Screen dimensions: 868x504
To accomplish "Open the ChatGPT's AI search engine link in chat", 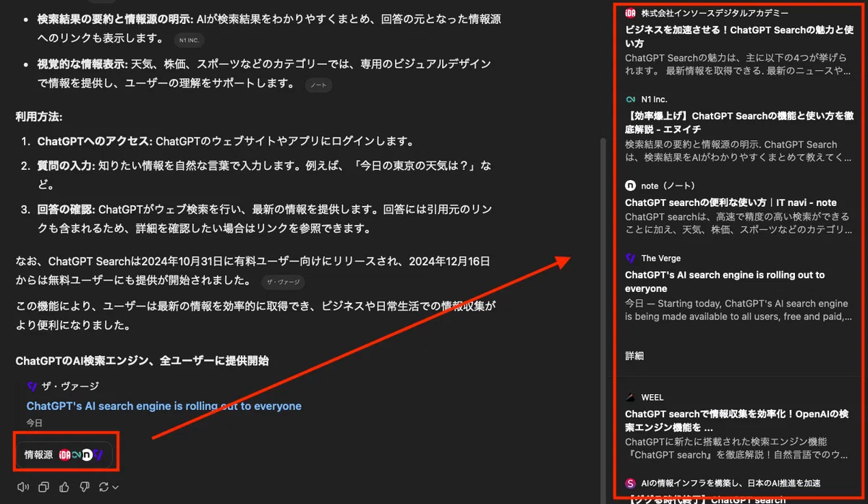I will (164, 406).
